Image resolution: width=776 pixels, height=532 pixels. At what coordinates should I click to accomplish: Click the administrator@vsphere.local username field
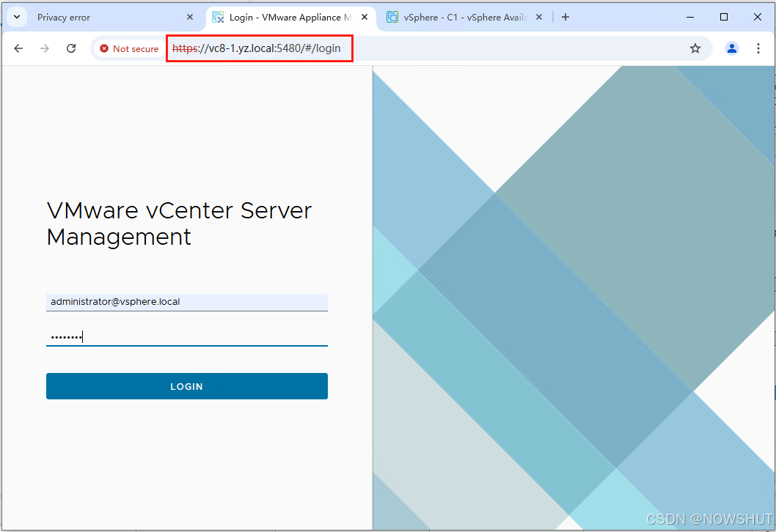pos(187,302)
